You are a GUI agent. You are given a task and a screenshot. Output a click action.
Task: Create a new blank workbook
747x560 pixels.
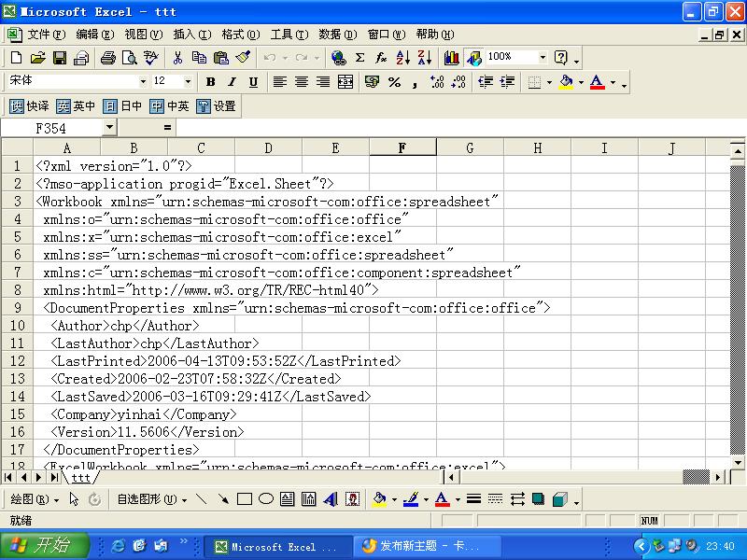coord(16,58)
